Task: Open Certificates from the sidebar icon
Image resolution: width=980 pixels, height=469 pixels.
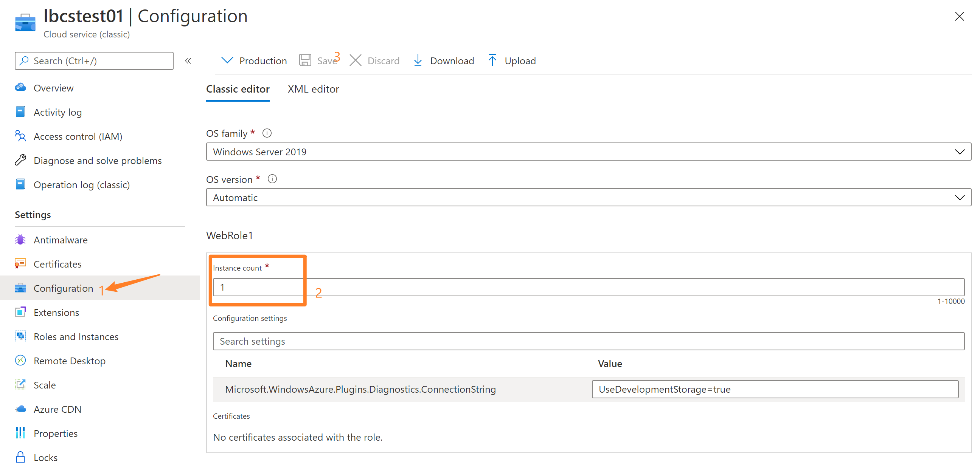Action: point(20,264)
